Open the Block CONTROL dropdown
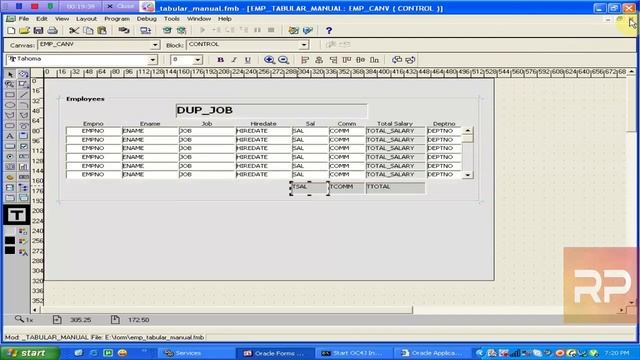The width and height of the screenshot is (640, 360). pos(304,45)
